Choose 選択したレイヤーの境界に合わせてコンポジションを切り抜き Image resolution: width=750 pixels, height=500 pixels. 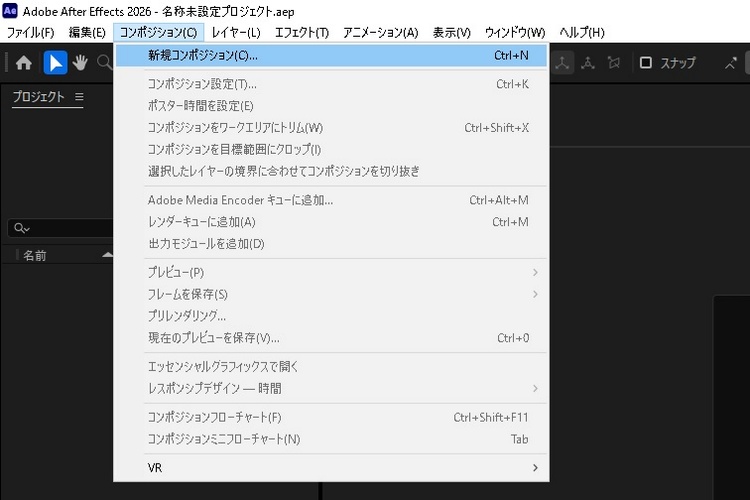(x=331, y=171)
